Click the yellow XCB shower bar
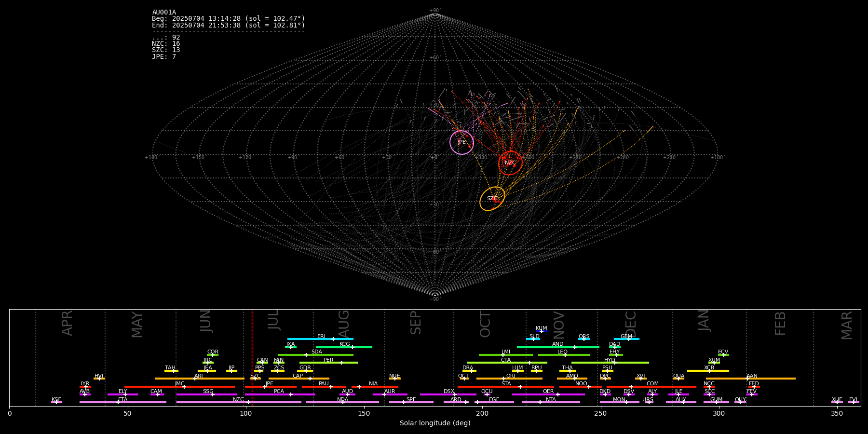Screen dimensions: 868x434 point(708,371)
